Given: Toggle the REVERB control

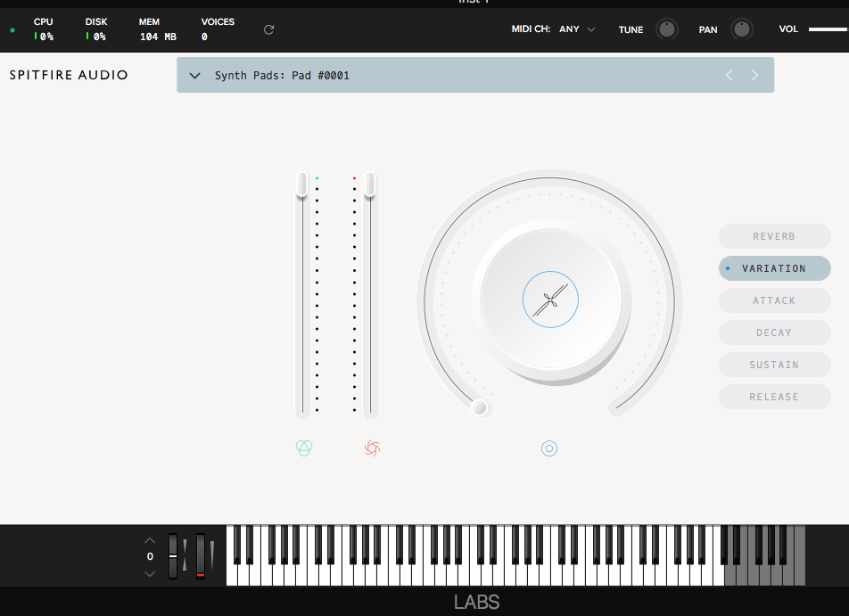Looking at the screenshot, I should tap(774, 236).
